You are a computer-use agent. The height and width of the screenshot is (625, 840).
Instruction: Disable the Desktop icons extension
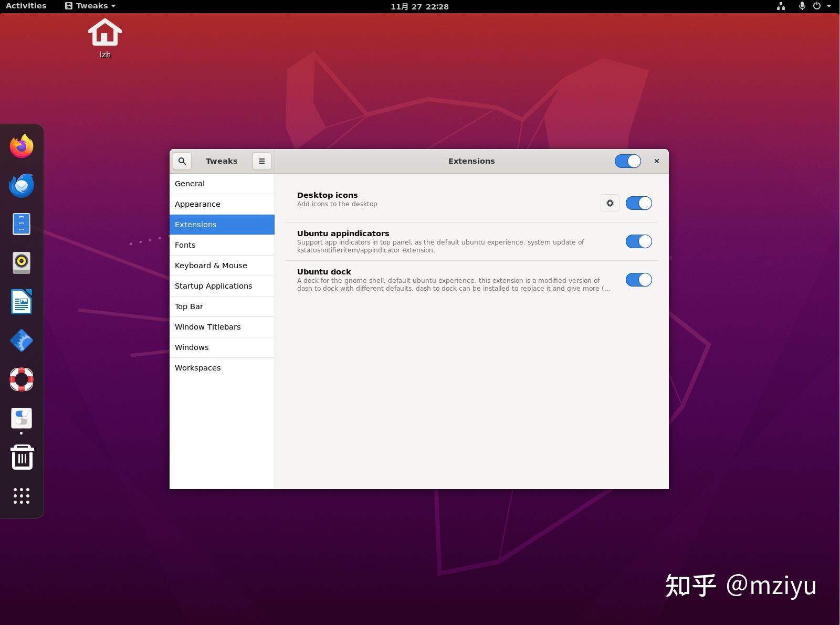pos(638,203)
